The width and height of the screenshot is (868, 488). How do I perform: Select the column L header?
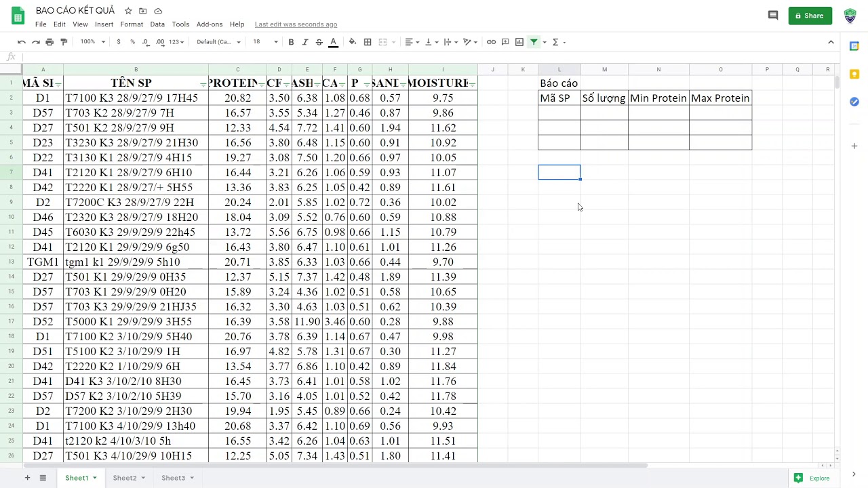coord(559,69)
